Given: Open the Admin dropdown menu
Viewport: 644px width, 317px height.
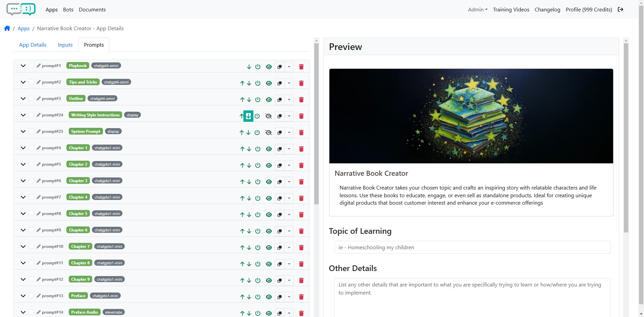Looking at the screenshot, I should [x=477, y=10].
